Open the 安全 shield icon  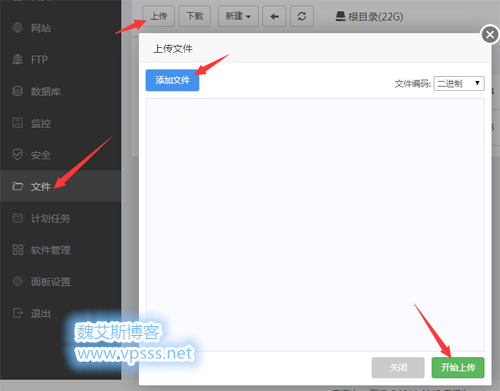(17, 154)
